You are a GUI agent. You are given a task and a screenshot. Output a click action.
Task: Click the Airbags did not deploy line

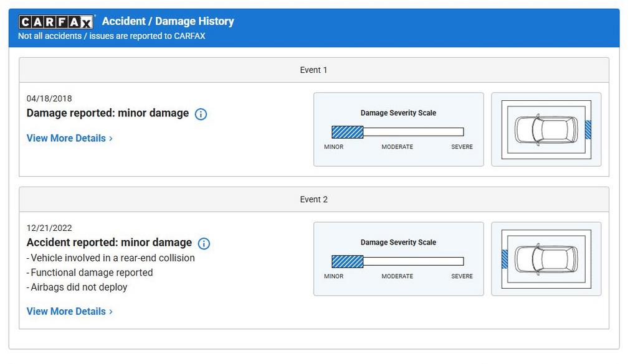77,287
